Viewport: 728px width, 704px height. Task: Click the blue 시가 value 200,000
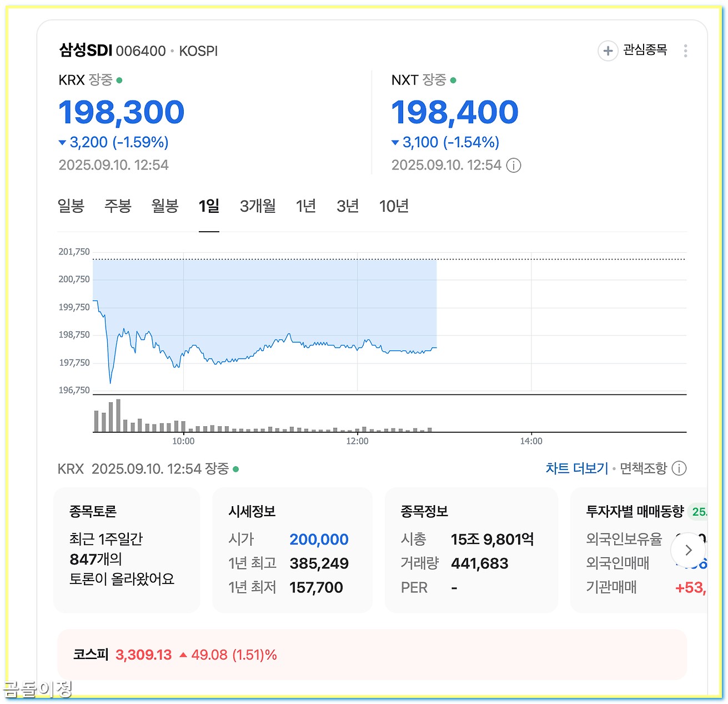tap(319, 539)
